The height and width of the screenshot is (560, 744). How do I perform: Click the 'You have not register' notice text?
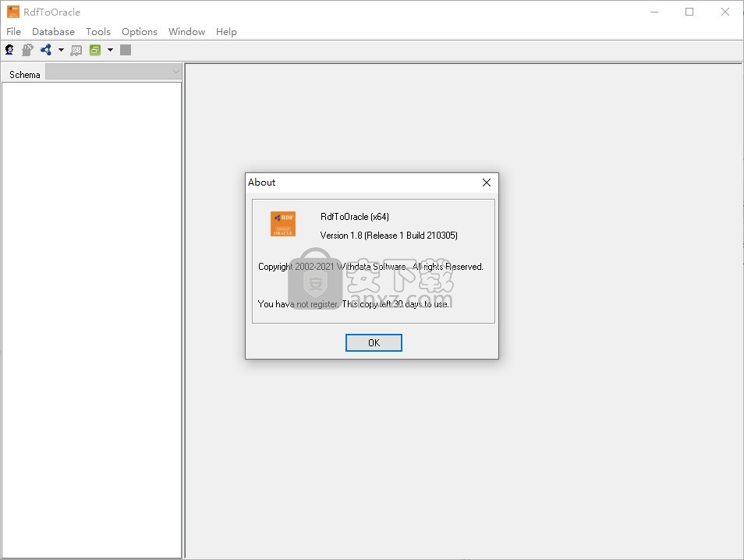[x=353, y=303]
